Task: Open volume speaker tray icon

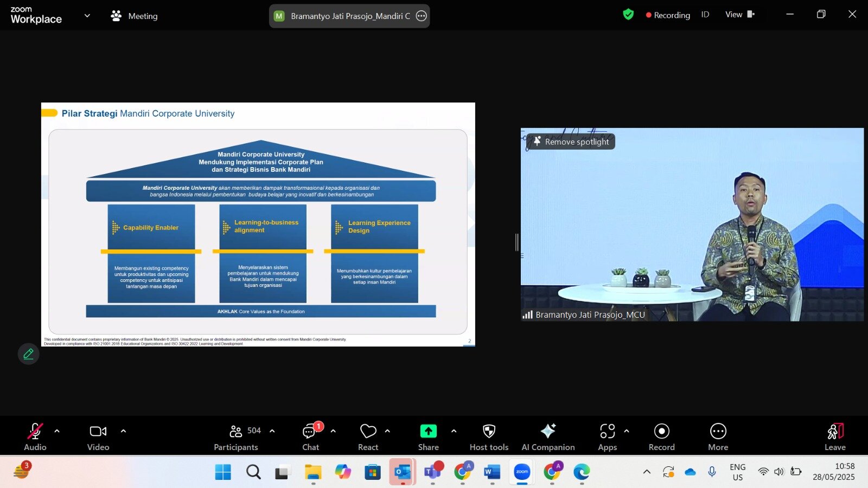Action: 779,472
